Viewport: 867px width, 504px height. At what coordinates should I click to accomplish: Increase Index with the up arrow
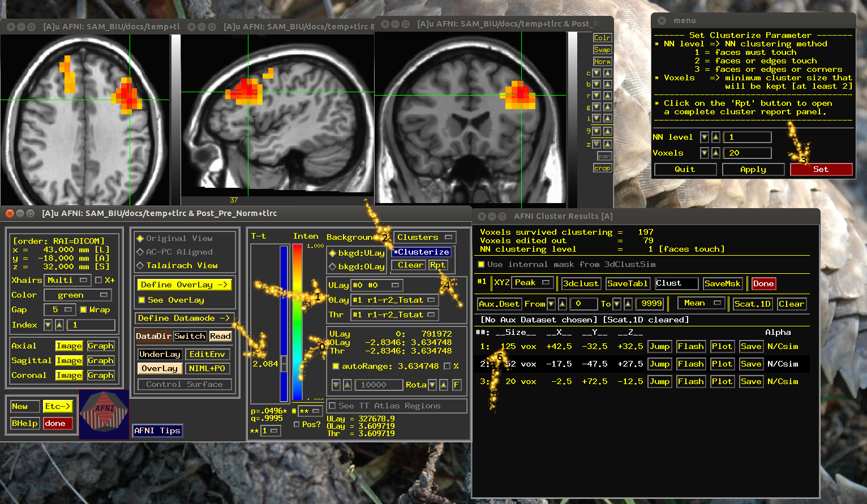(x=59, y=325)
